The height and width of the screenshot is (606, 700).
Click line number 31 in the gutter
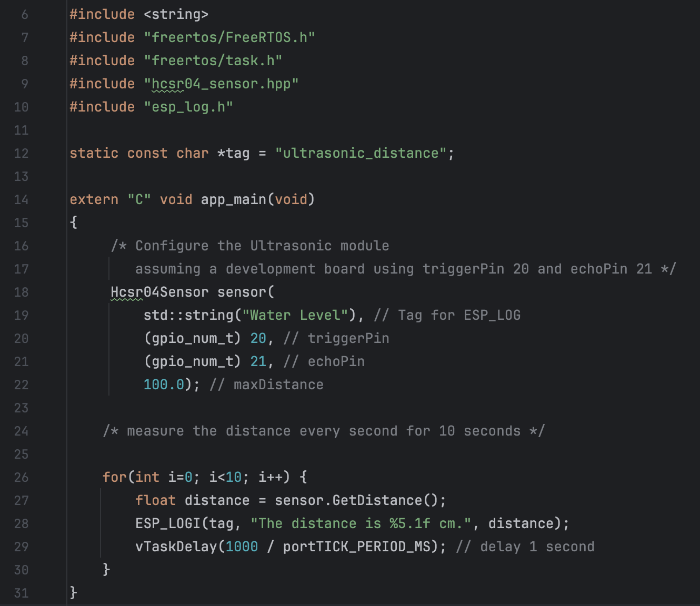[x=21, y=593]
